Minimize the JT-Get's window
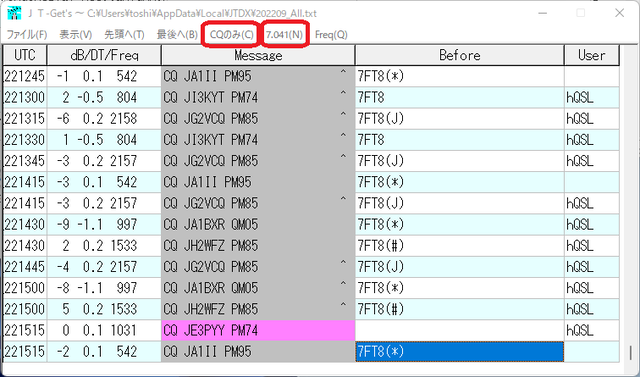Image resolution: width=640 pixels, height=377 pixels. click(x=542, y=13)
